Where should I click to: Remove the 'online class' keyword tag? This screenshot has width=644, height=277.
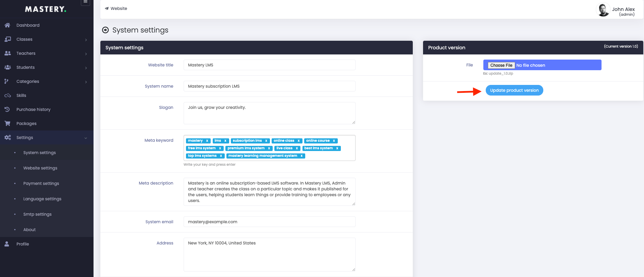299,141
